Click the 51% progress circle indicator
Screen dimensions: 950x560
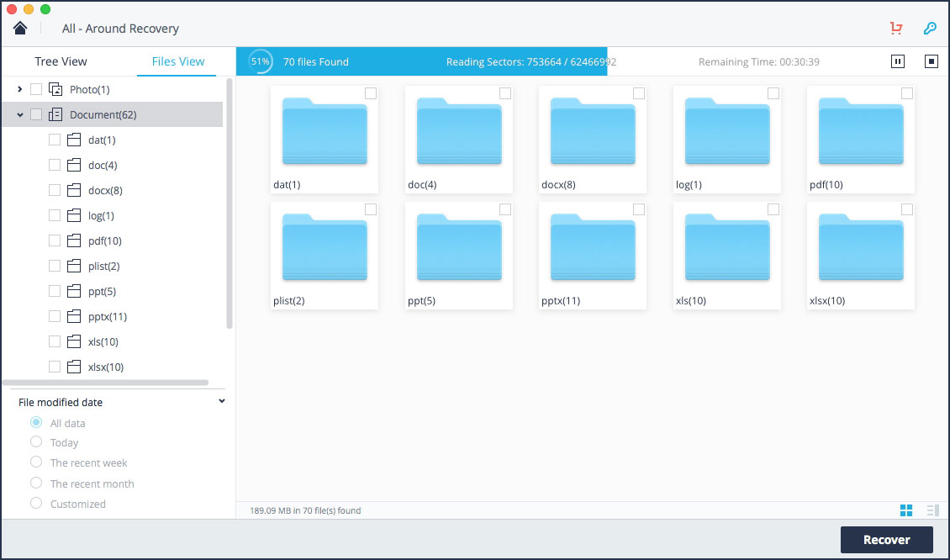point(261,61)
